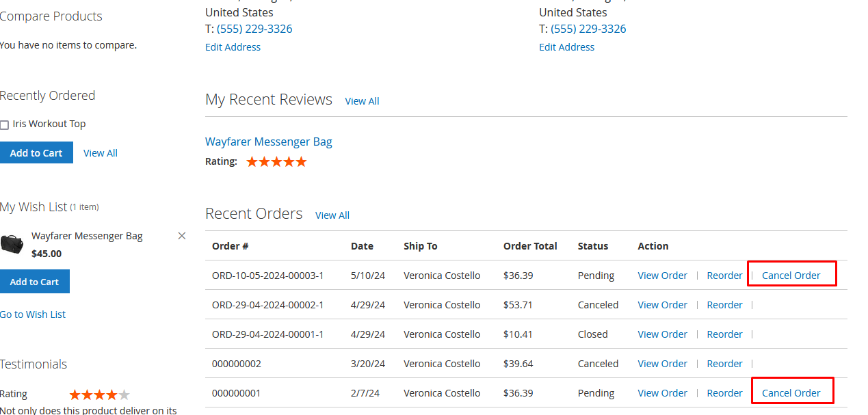Open Wayfarer Messenger Bag in wish list

[87, 236]
